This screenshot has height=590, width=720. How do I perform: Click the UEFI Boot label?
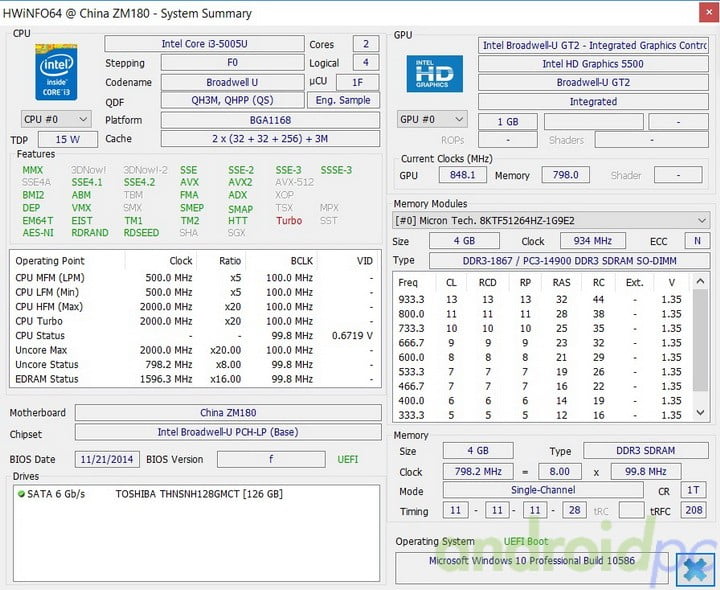click(526, 541)
